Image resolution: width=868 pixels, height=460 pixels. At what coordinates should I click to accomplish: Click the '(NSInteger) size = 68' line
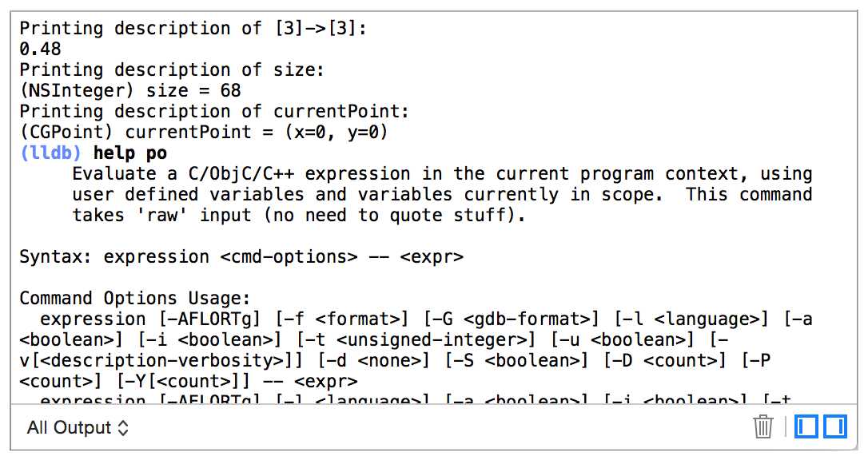pos(130,91)
